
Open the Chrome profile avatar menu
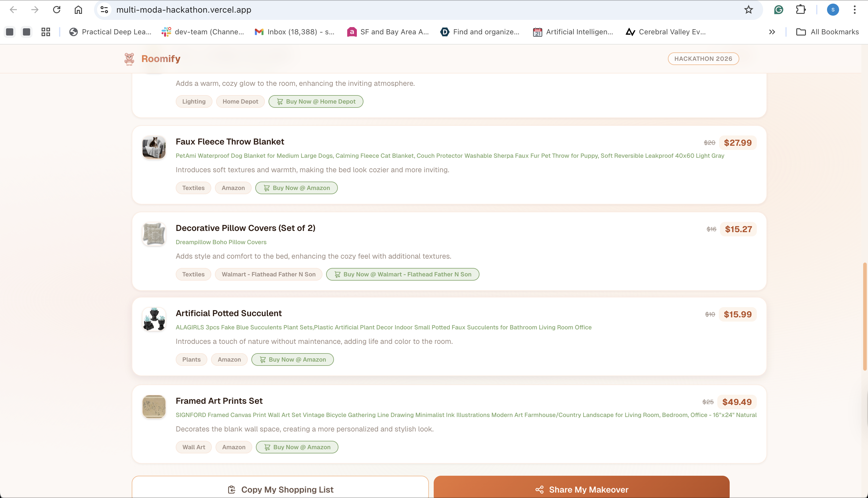833,10
